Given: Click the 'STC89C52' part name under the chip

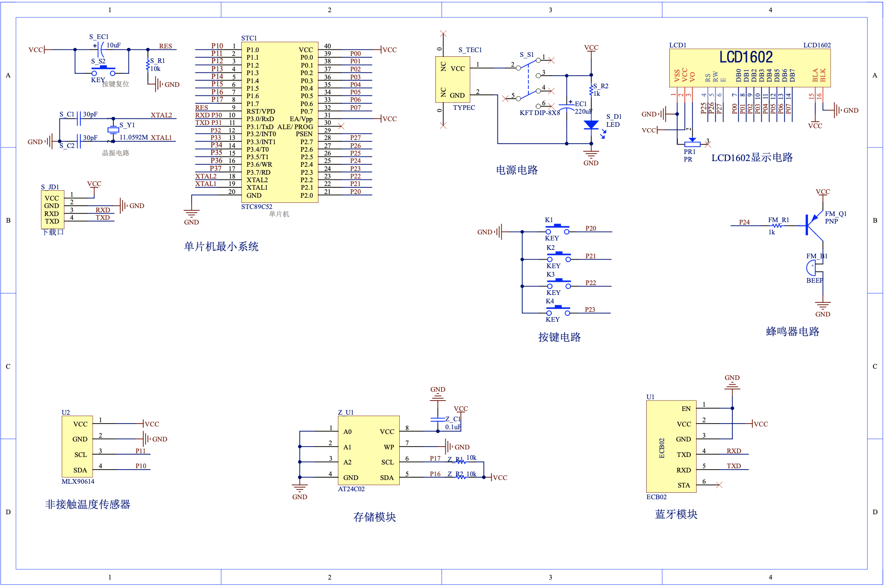Looking at the screenshot, I should 256,207.
